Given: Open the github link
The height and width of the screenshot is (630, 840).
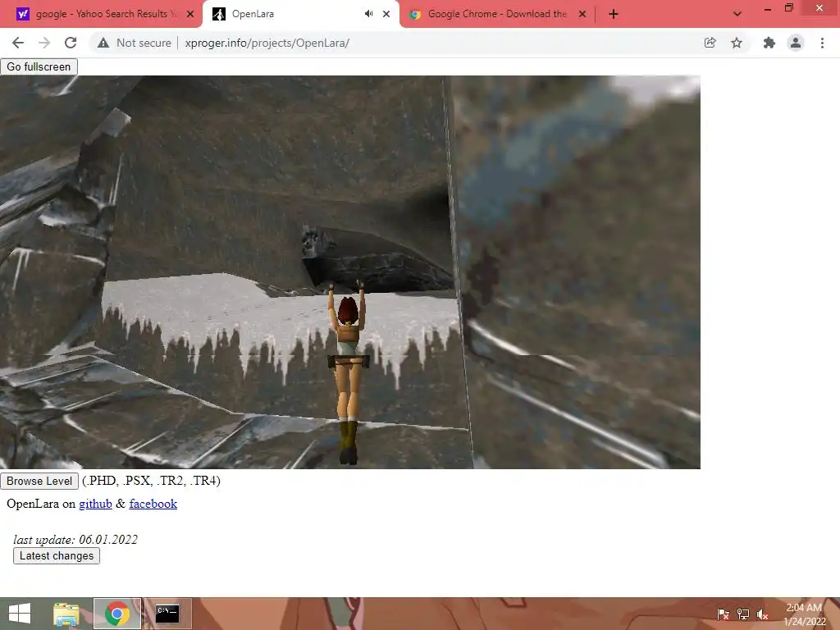Looking at the screenshot, I should point(95,504).
